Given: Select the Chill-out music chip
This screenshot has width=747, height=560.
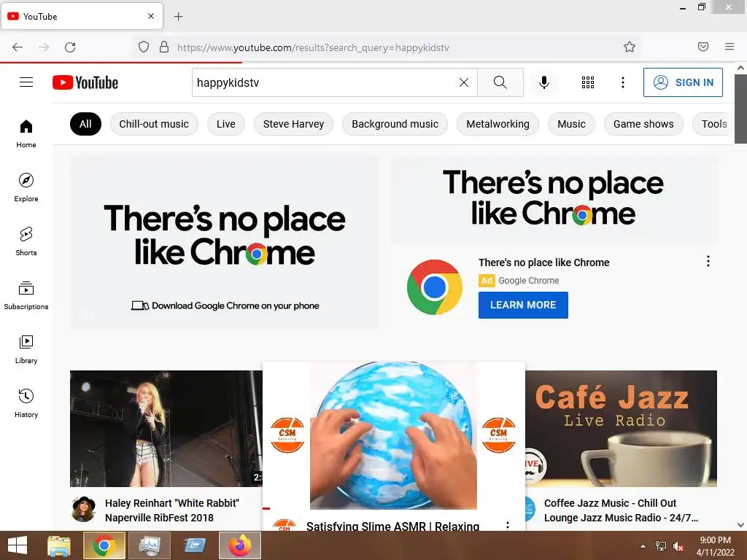Looking at the screenshot, I should pos(154,124).
